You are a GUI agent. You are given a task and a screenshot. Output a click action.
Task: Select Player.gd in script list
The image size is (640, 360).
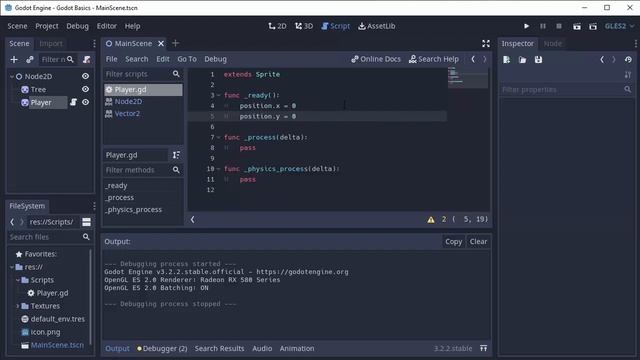(x=143, y=89)
